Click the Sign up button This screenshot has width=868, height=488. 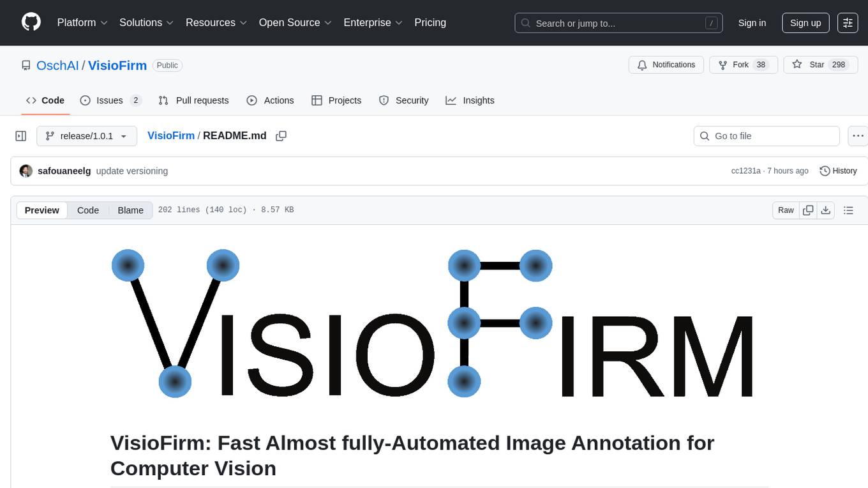[x=805, y=23]
